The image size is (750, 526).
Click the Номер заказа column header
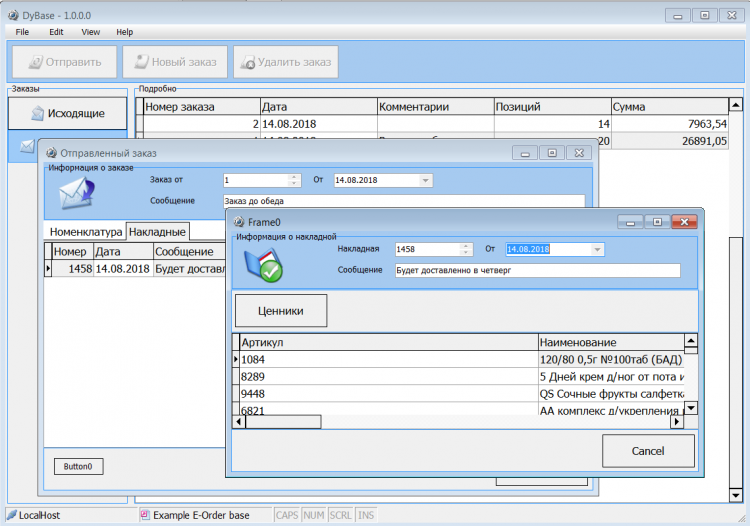pos(202,107)
